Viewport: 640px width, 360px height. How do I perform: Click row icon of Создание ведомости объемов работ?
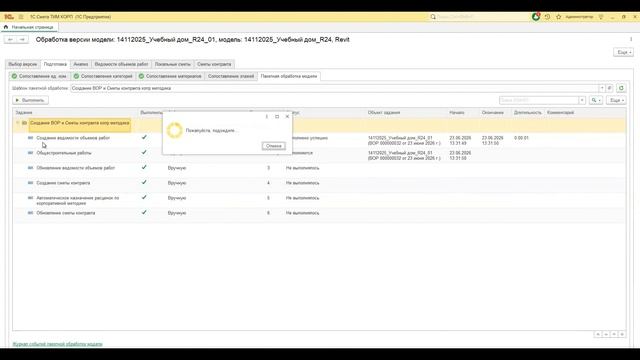(30, 138)
